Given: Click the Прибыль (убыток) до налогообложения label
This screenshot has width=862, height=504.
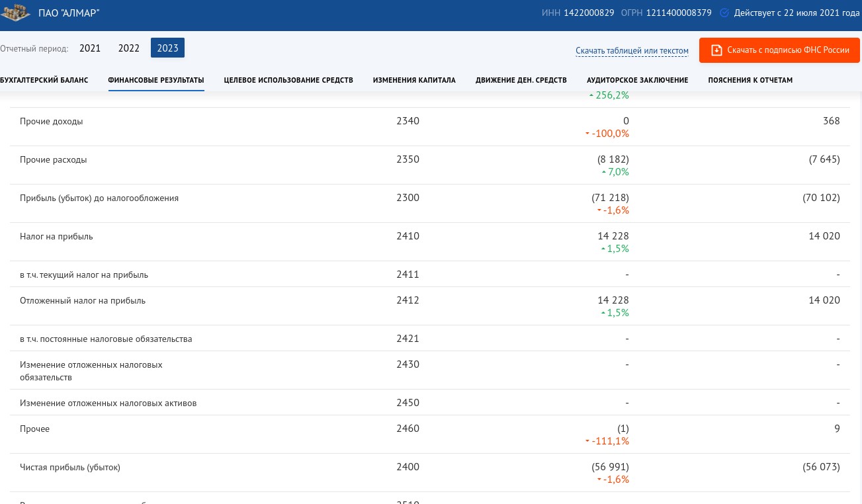Looking at the screenshot, I should pos(99,198).
